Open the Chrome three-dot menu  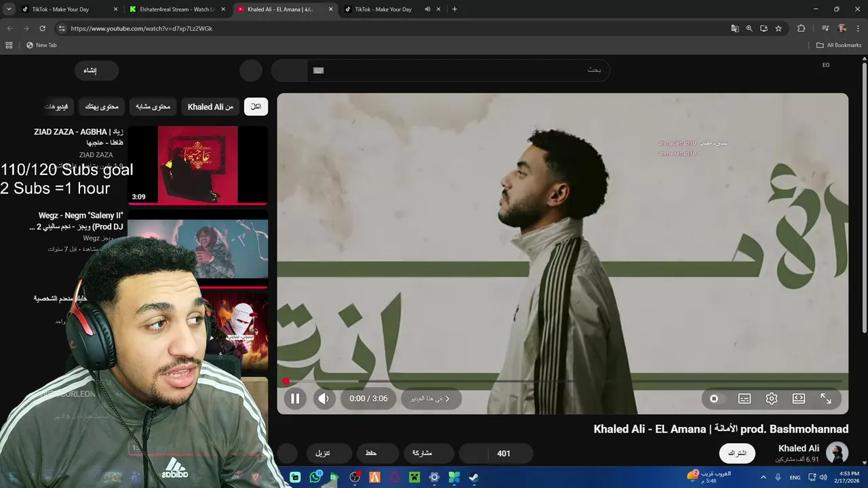tap(859, 28)
